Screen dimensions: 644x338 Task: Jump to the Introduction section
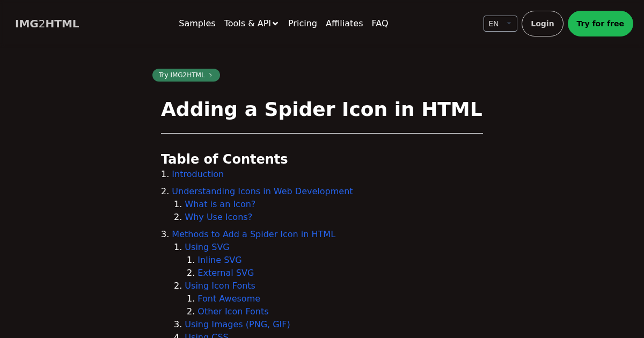click(197, 174)
